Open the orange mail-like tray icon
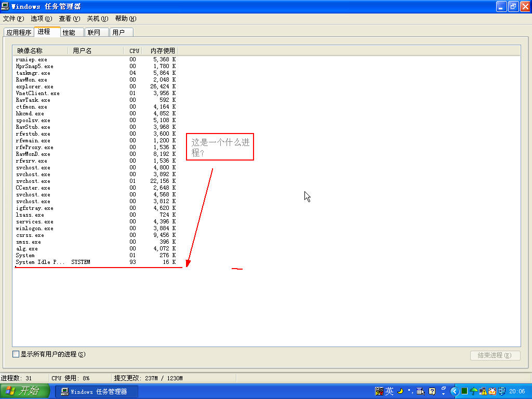The height and width of the screenshot is (399, 532). tap(493, 391)
